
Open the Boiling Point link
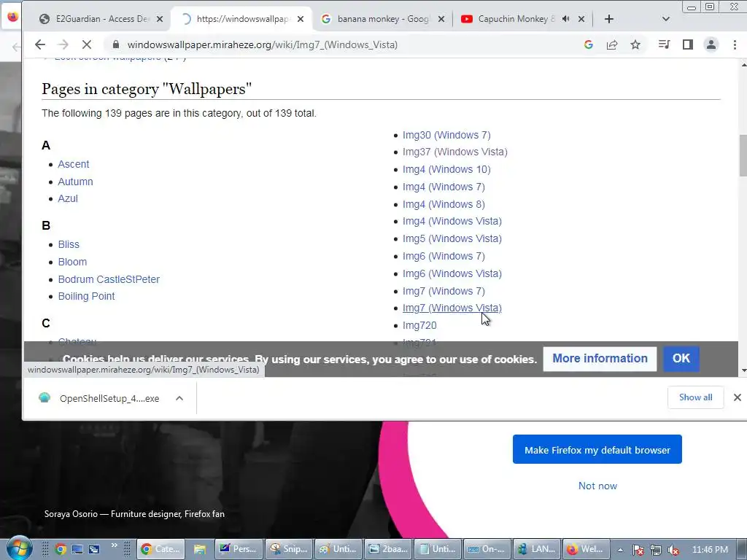click(86, 296)
